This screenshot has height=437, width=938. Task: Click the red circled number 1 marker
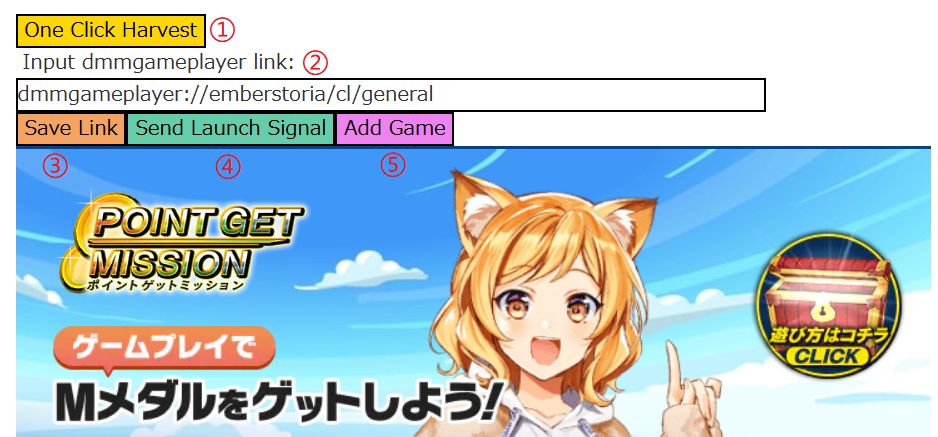(x=222, y=30)
